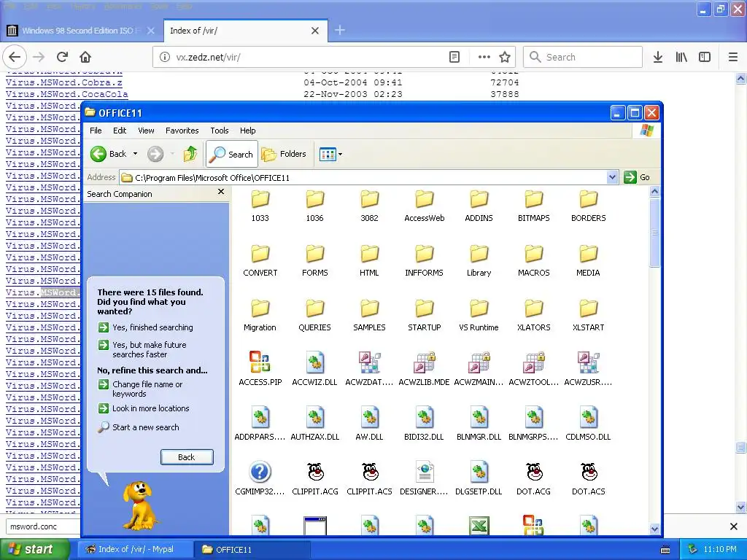The height and width of the screenshot is (560, 747).
Task: Open the AccessWeb folder
Action: pos(424,198)
